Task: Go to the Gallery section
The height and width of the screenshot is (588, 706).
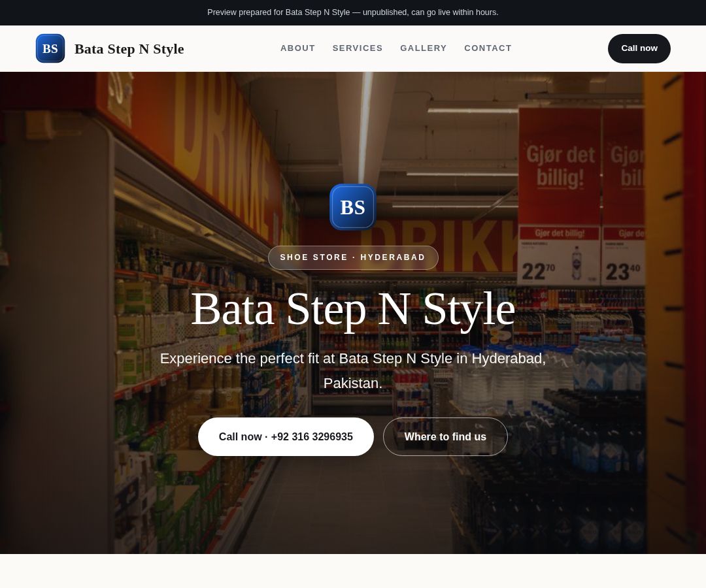Action: point(423,48)
